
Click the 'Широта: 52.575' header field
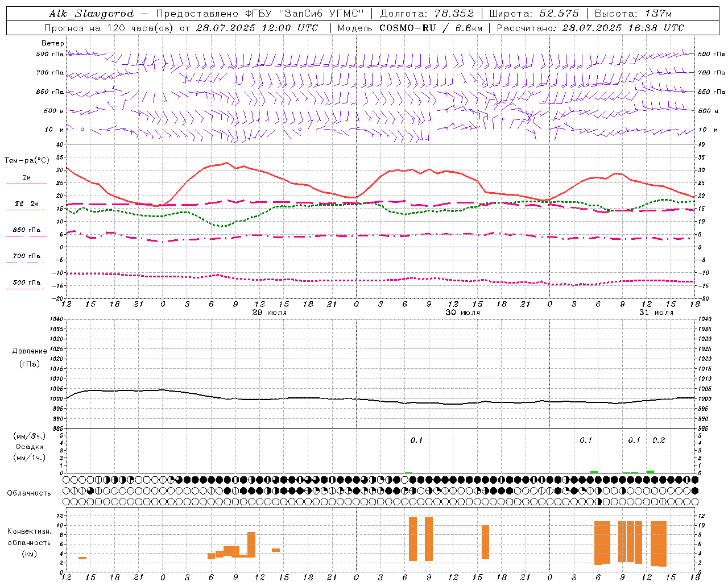pyautogui.click(x=533, y=14)
